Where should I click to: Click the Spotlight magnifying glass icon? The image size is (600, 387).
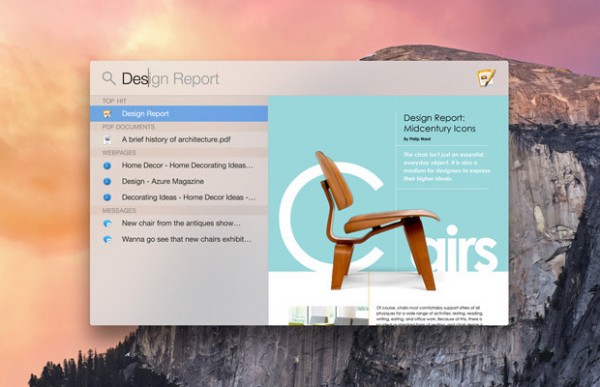tap(109, 78)
